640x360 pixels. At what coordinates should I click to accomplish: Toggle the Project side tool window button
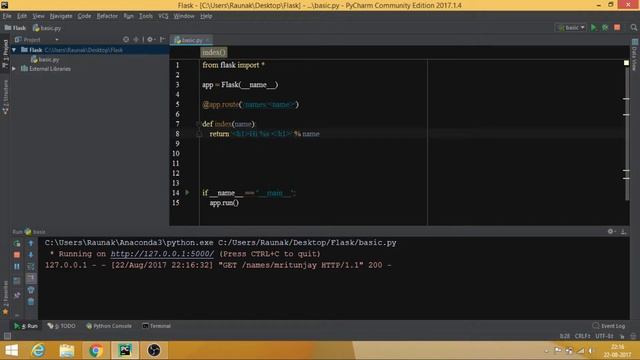(5, 54)
